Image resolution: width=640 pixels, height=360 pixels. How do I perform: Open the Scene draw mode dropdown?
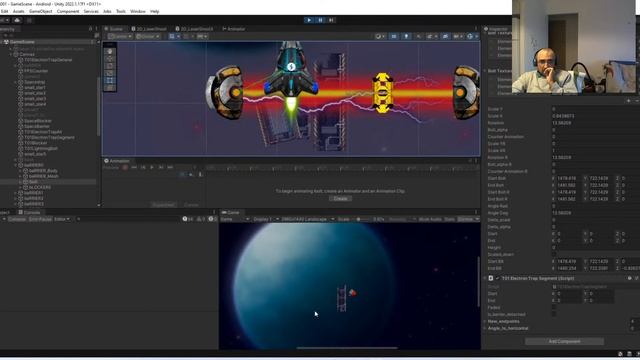click(x=380, y=36)
